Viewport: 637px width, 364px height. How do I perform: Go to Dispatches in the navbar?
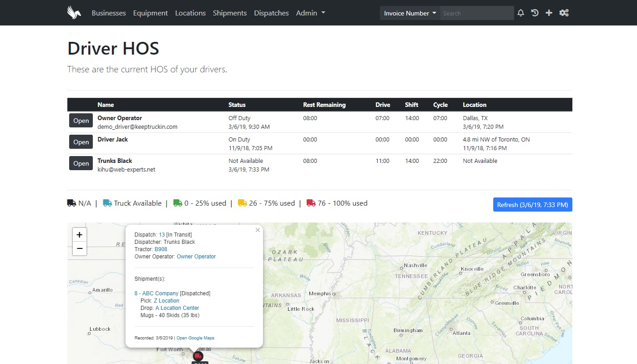(271, 13)
